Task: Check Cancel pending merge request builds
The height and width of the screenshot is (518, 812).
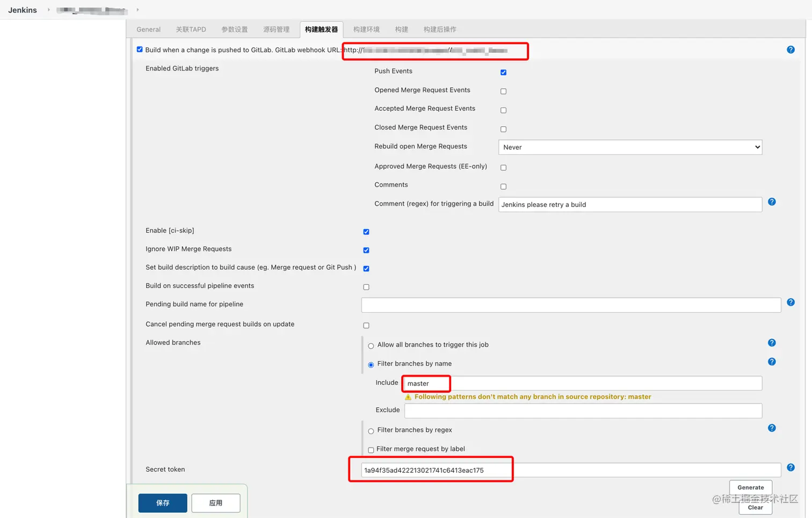Action: tap(366, 325)
